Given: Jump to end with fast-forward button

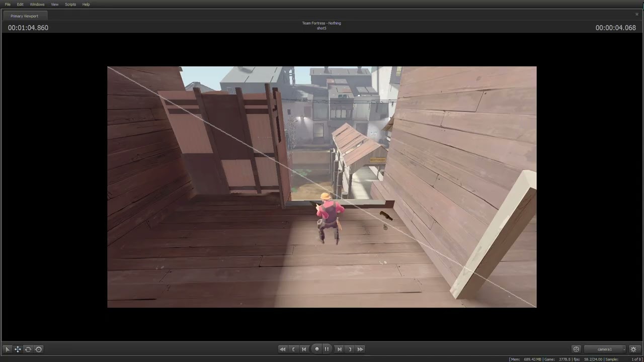Looking at the screenshot, I should click(360, 349).
